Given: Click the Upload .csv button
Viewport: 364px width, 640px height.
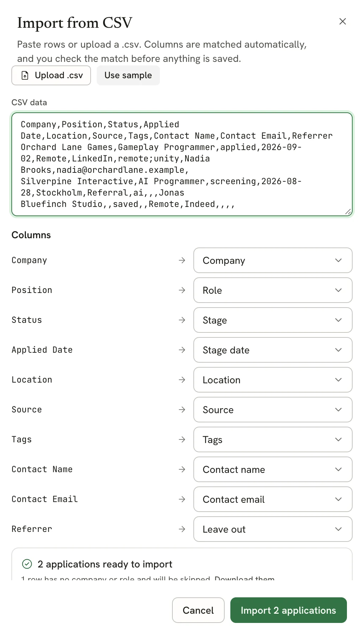Looking at the screenshot, I should click(51, 75).
